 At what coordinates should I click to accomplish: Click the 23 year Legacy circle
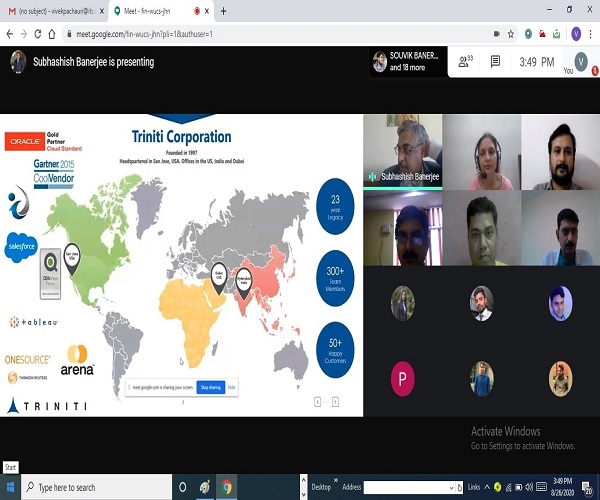[335, 207]
